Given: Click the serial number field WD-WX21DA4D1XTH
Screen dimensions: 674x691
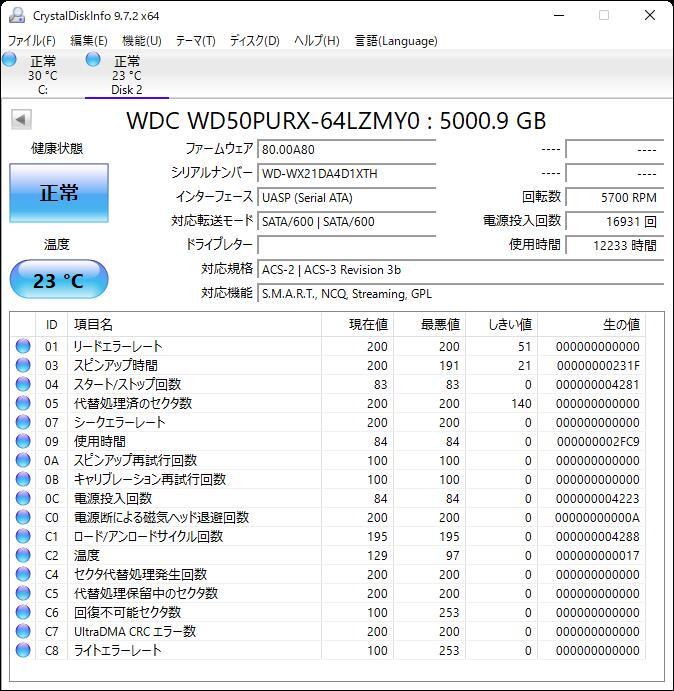Looking at the screenshot, I should (x=346, y=173).
